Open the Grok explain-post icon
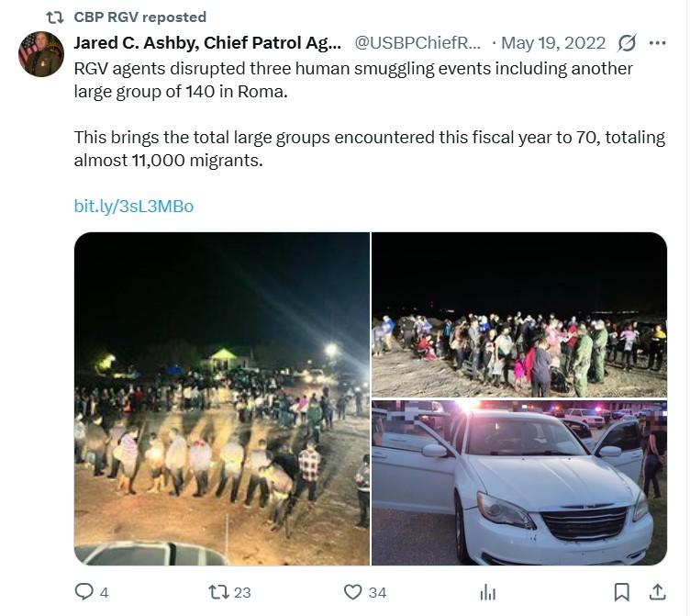Image resolution: width=690 pixels, height=616 pixels. (628, 43)
